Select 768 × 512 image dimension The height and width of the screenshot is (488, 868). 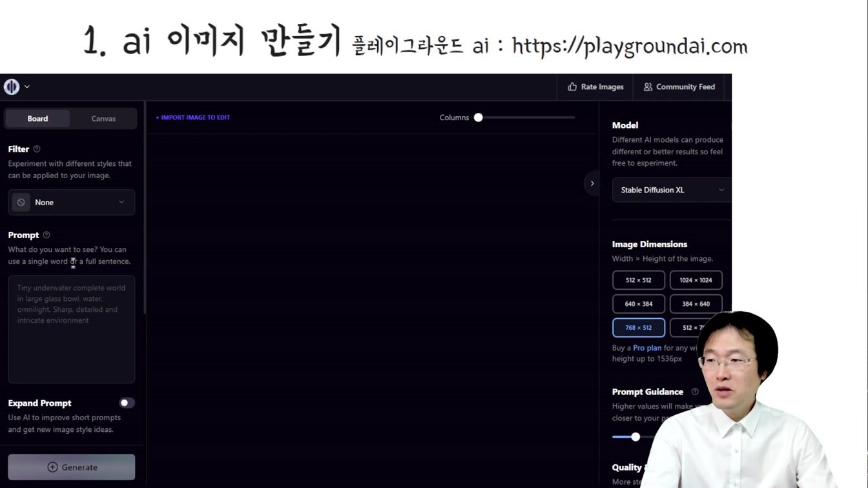(639, 328)
